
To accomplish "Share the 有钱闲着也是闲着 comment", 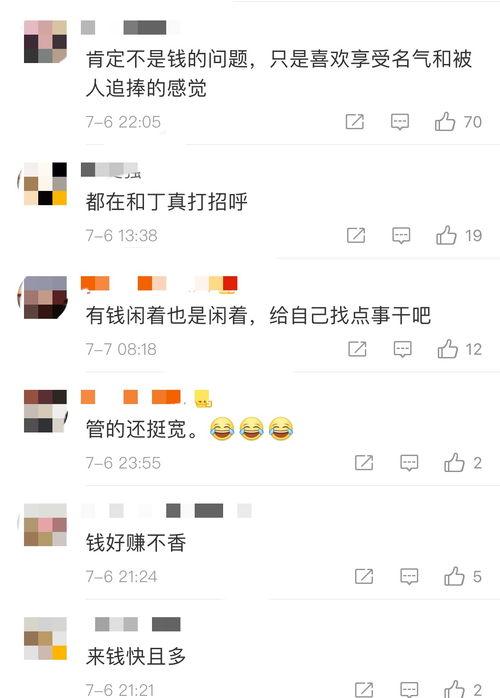I will point(358,349).
